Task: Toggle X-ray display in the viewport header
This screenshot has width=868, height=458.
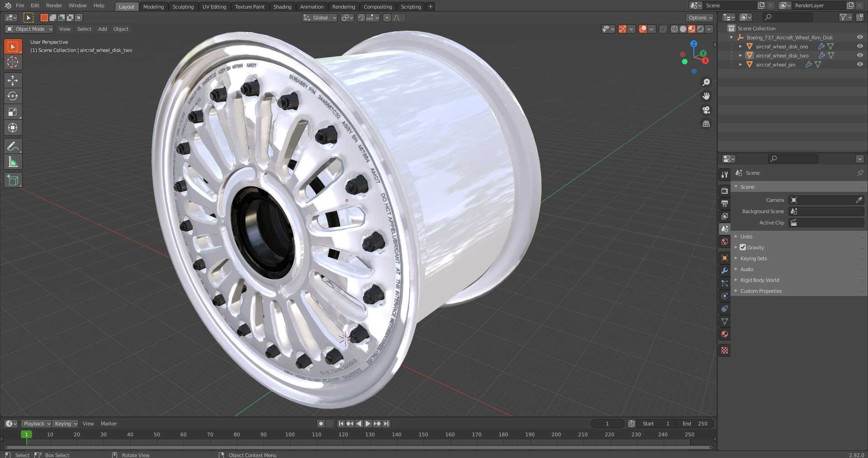Action: click(663, 29)
